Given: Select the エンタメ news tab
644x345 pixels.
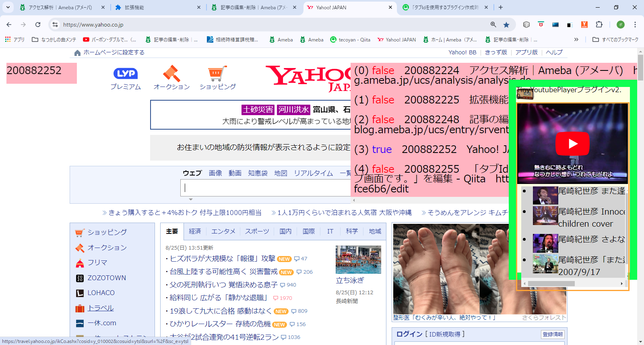Looking at the screenshot, I should pyautogui.click(x=223, y=231).
